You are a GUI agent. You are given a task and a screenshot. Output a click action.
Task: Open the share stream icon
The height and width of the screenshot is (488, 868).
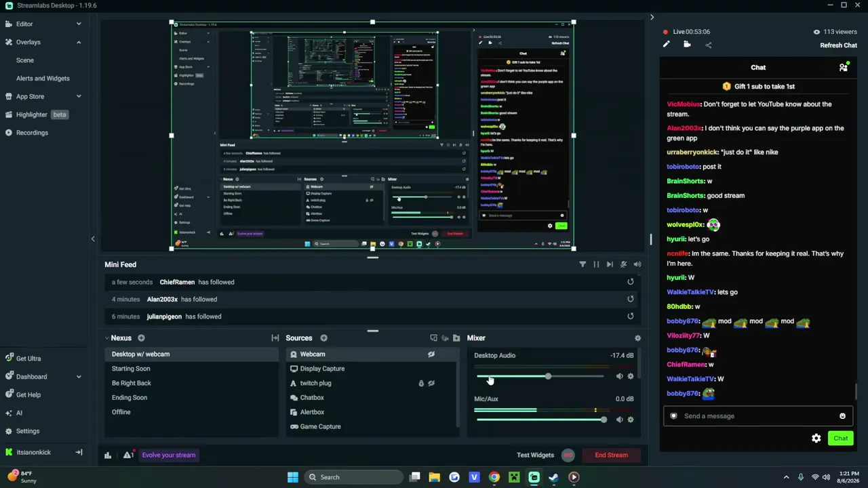click(x=709, y=45)
